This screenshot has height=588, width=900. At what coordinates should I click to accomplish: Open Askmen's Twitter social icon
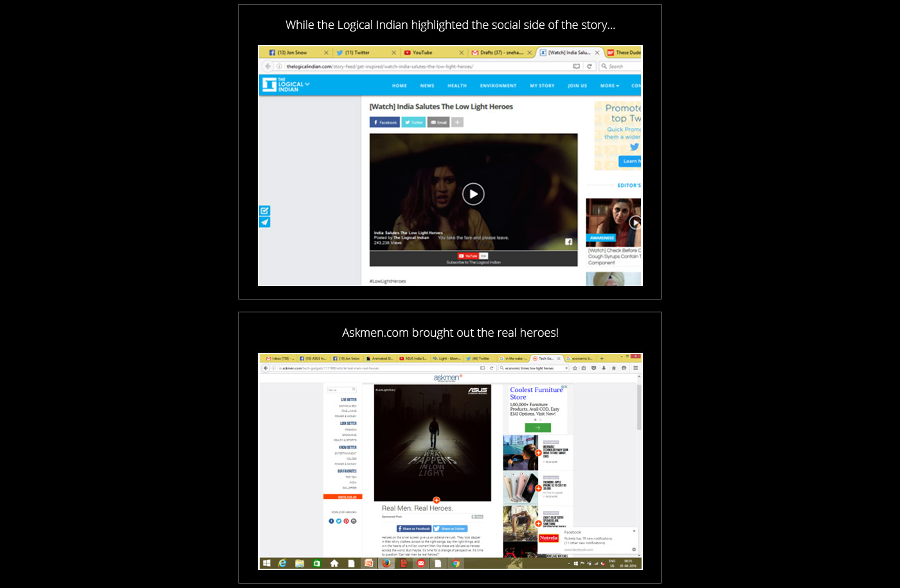[339, 521]
